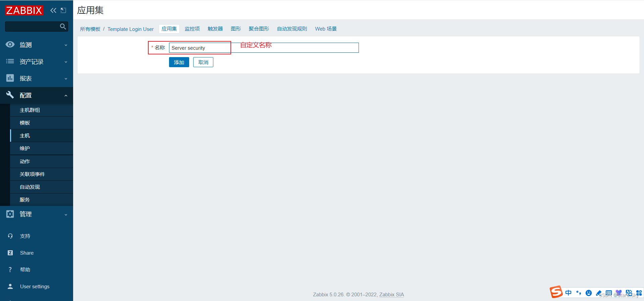Click the search magnifier icon
Viewport: 644px width, 301px height.
pyautogui.click(x=63, y=27)
